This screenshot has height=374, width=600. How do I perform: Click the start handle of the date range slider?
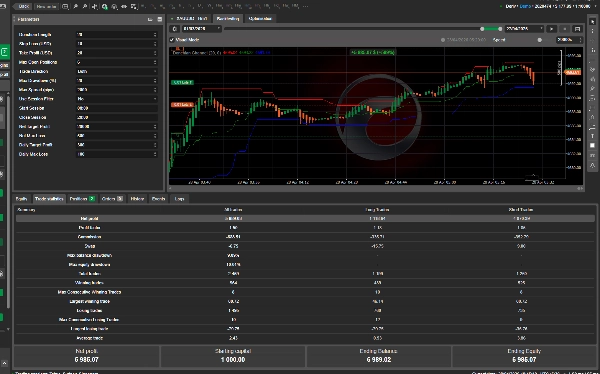click(482, 29)
